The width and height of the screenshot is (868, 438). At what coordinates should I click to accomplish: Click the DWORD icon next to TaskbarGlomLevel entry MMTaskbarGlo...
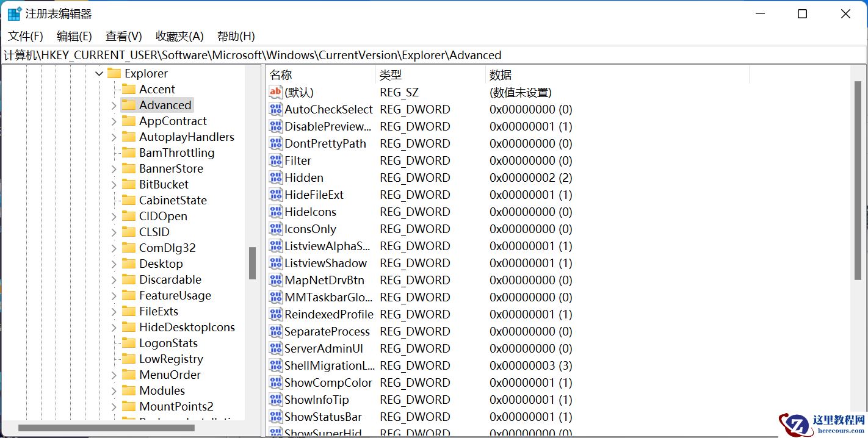point(275,297)
